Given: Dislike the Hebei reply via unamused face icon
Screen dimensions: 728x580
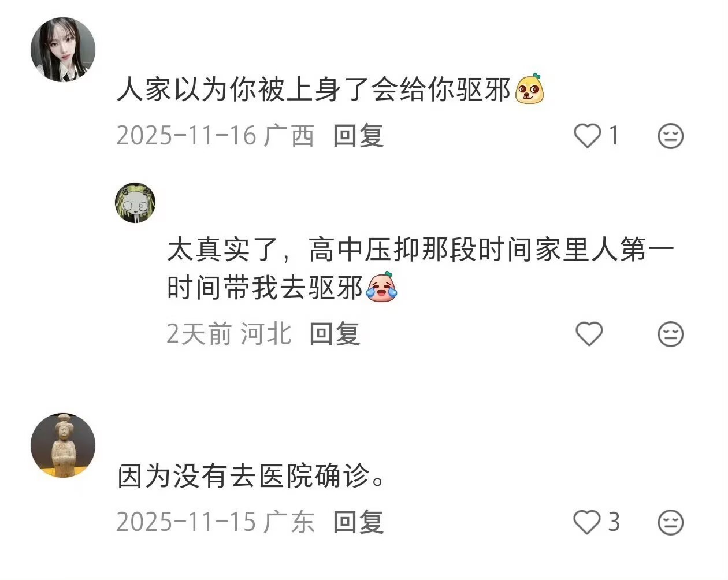Looking at the screenshot, I should [671, 334].
